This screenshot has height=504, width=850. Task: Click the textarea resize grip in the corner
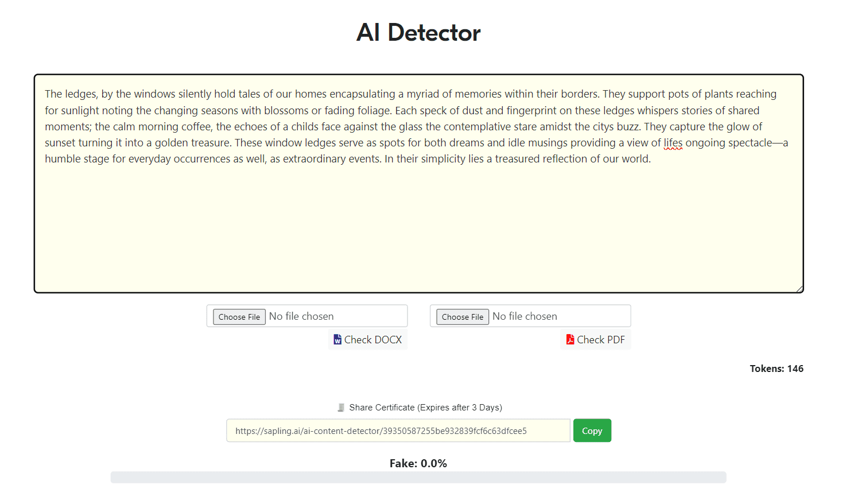click(x=799, y=289)
